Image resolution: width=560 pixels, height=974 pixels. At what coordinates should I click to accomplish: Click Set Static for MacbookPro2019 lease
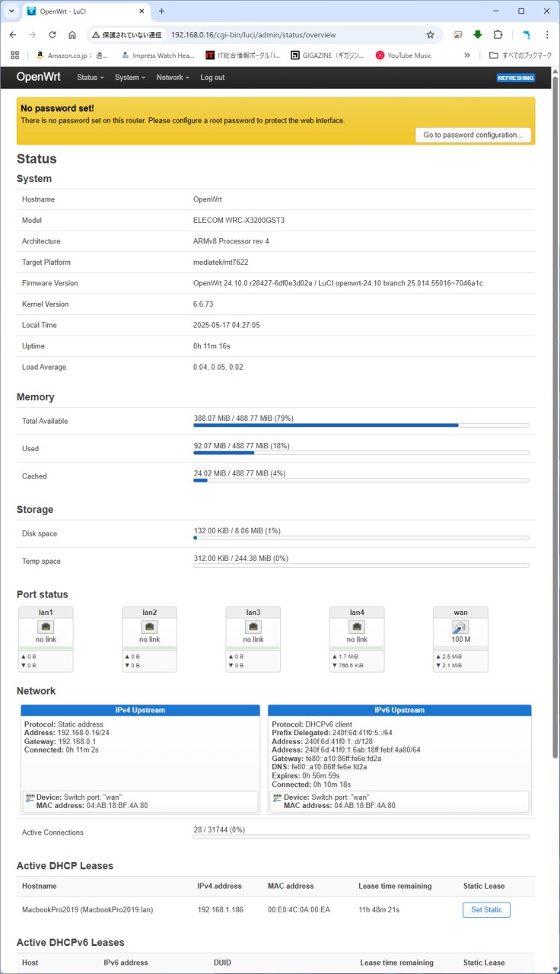click(x=486, y=909)
